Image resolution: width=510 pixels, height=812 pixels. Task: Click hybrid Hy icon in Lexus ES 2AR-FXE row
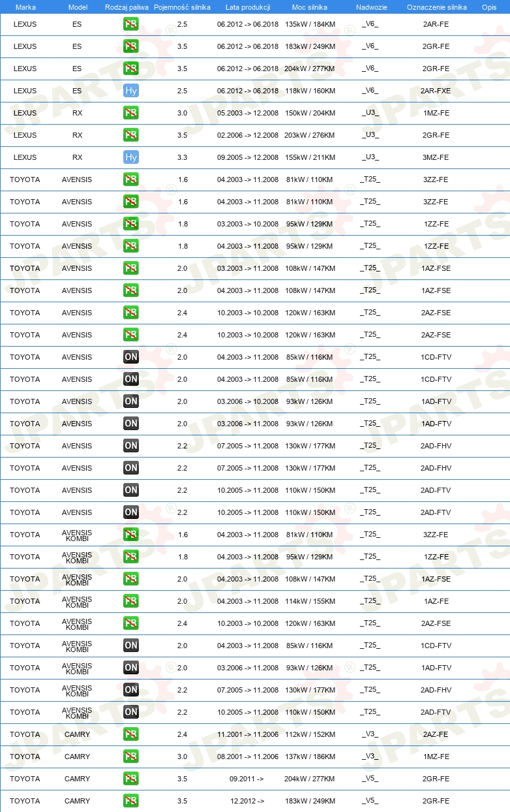[131, 91]
